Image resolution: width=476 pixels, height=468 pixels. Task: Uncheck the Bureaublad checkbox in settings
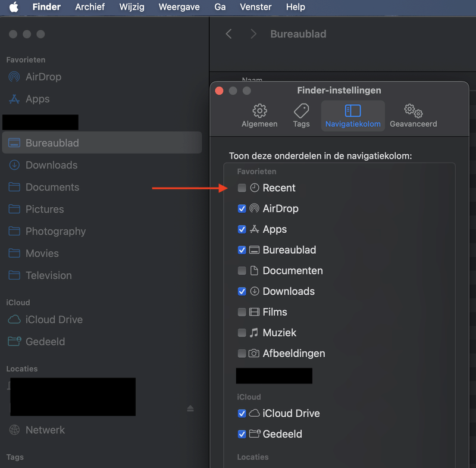[242, 250]
